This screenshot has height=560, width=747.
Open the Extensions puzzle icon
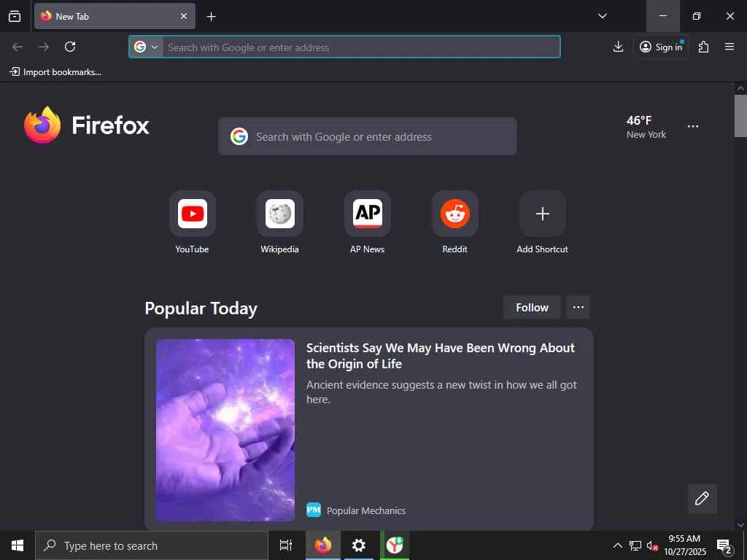point(703,47)
